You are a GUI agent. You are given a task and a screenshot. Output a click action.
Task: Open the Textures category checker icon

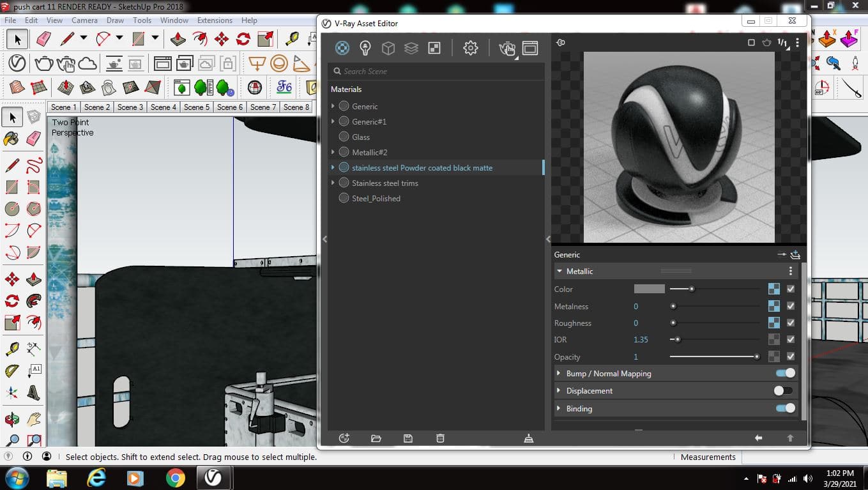[x=434, y=48]
